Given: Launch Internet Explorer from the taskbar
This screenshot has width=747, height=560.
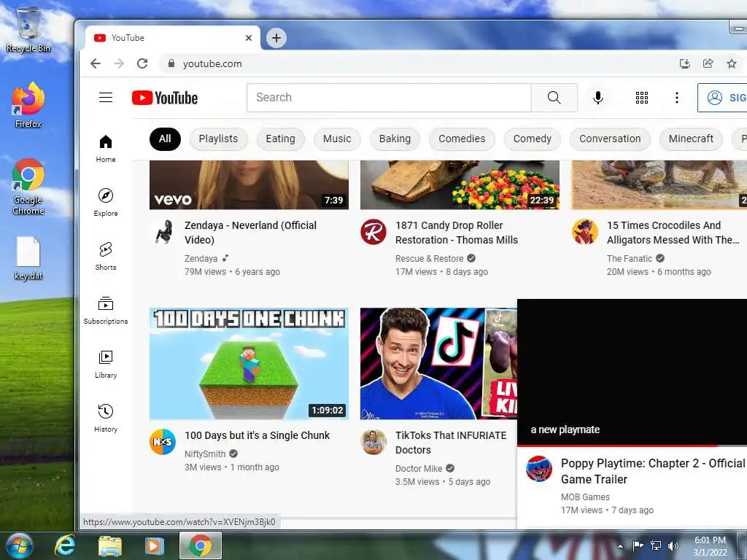Looking at the screenshot, I should (65, 545).
